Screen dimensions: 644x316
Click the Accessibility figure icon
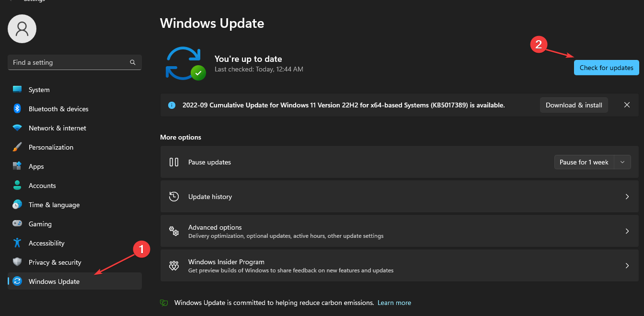(17, 243)
